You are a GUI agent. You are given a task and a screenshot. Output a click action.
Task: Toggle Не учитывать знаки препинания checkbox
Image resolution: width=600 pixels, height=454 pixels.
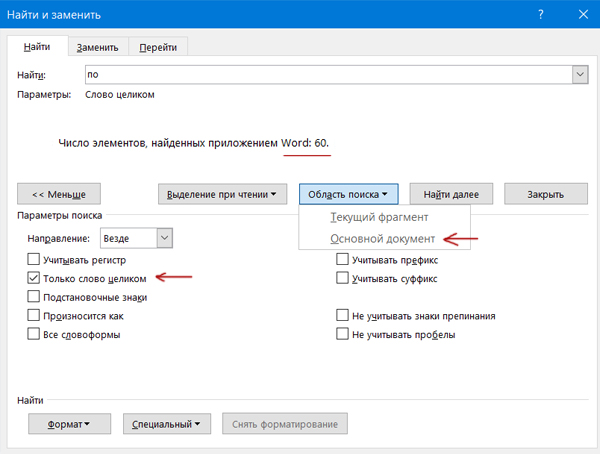pyautogui.click(x=343, y=316)
